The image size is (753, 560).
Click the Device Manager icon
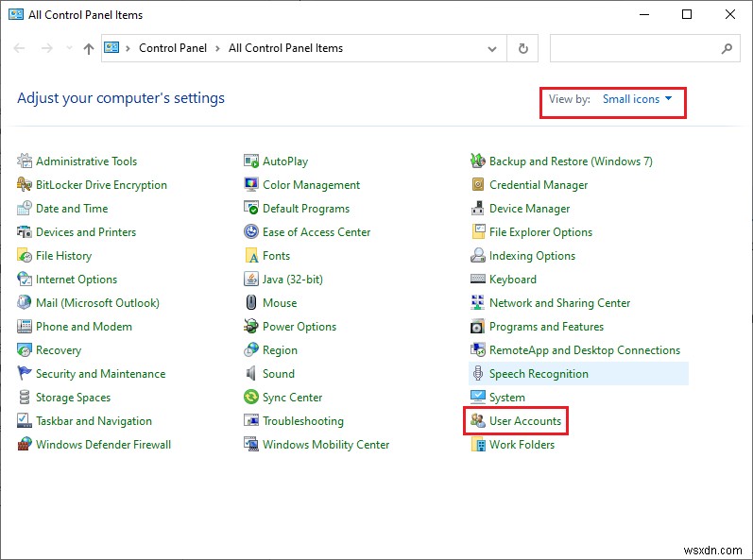pyautogui.click(x=478, y=209)
